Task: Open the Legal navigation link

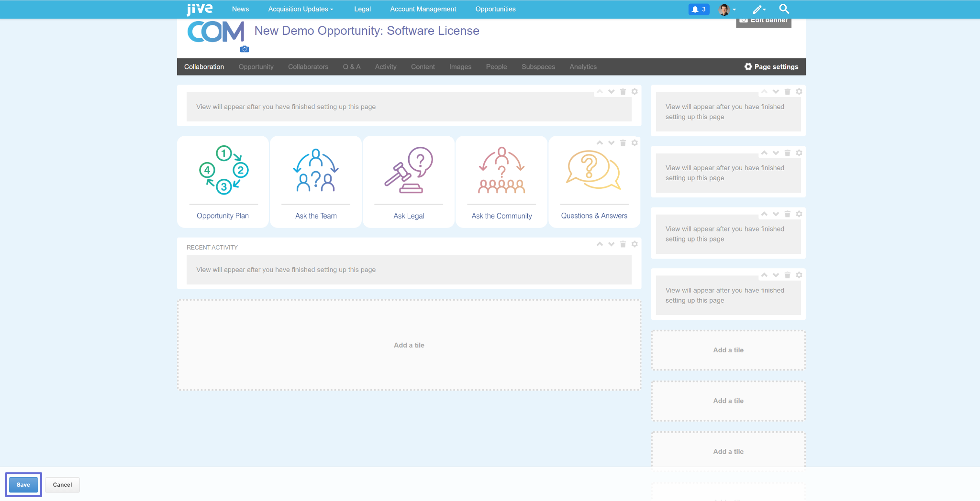Action: tap(362, 9)
